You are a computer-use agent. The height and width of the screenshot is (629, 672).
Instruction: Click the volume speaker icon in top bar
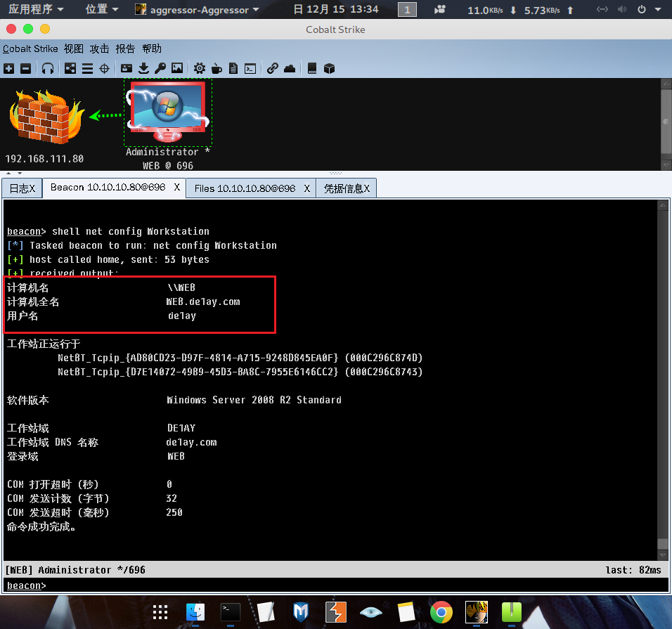click(622, 9)
